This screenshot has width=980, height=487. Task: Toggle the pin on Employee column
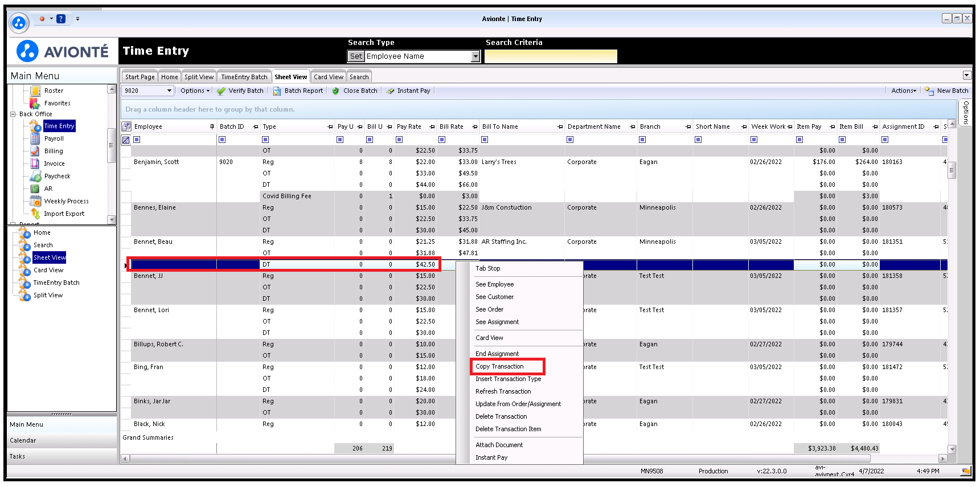212,126
